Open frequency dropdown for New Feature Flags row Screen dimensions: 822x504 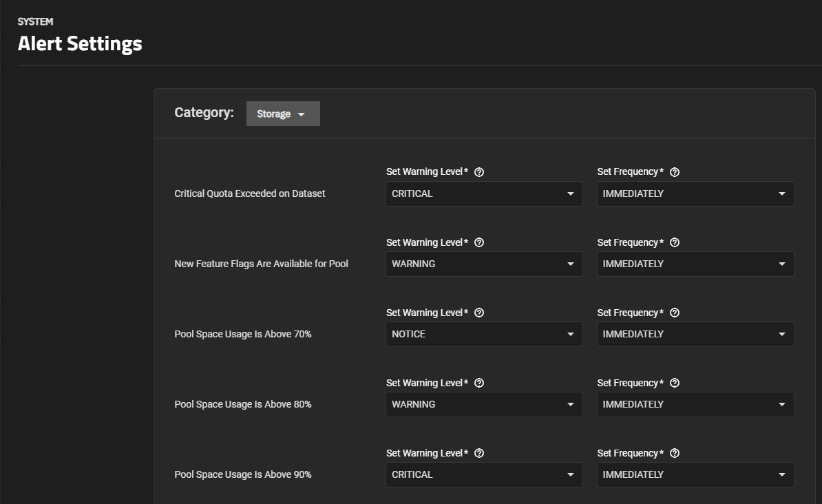[695, 264]
